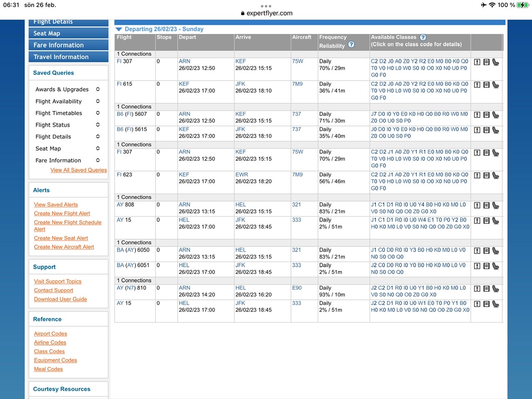This screenshot has width=532, height=399.
Task: View flight details icon for FI 623
Action: [x=486, y=176]
